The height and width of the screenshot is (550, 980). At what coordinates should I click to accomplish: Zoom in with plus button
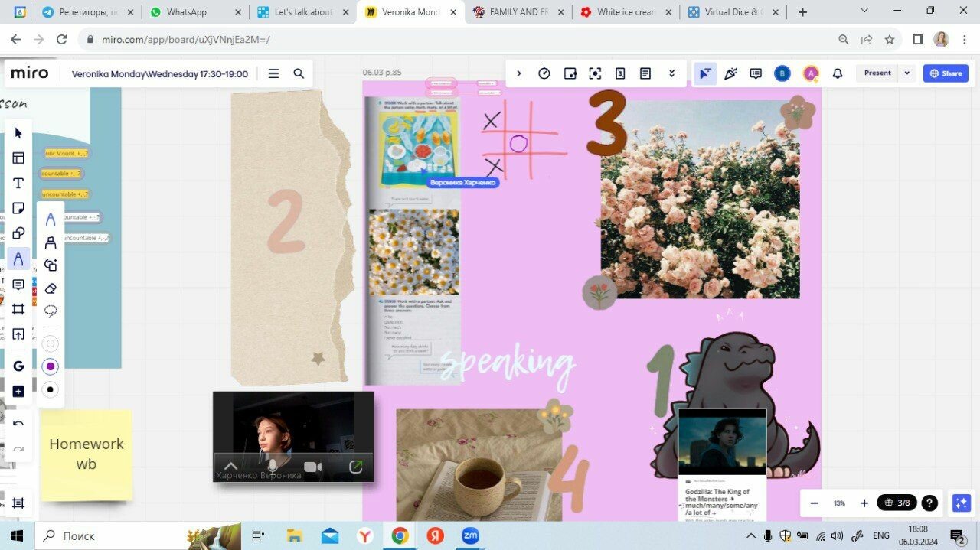[x=864, y=503]
